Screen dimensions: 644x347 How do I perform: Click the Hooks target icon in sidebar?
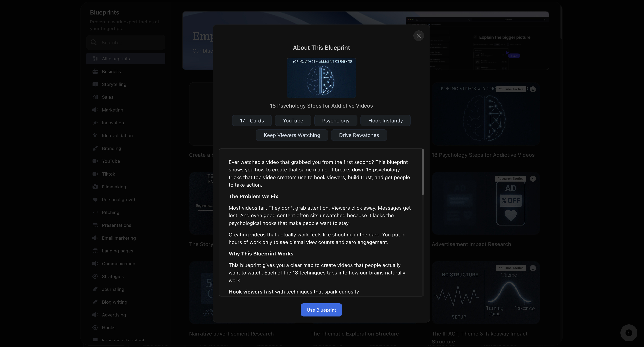pos(95,328)
